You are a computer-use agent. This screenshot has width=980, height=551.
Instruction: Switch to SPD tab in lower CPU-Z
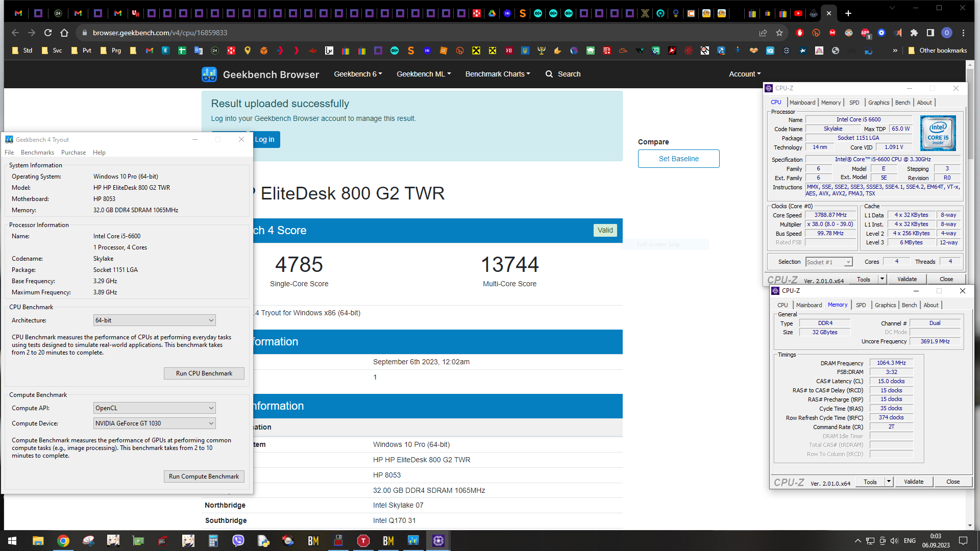click(x=861, y=305)
